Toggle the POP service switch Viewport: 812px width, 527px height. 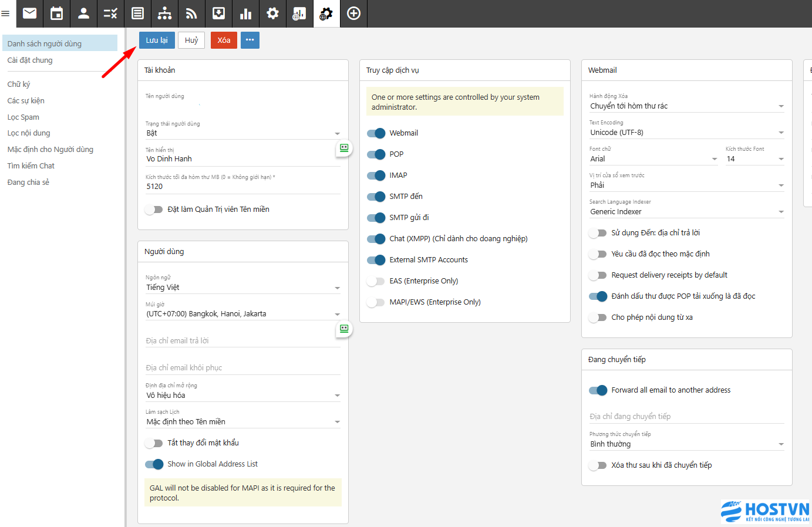[376, 154]
